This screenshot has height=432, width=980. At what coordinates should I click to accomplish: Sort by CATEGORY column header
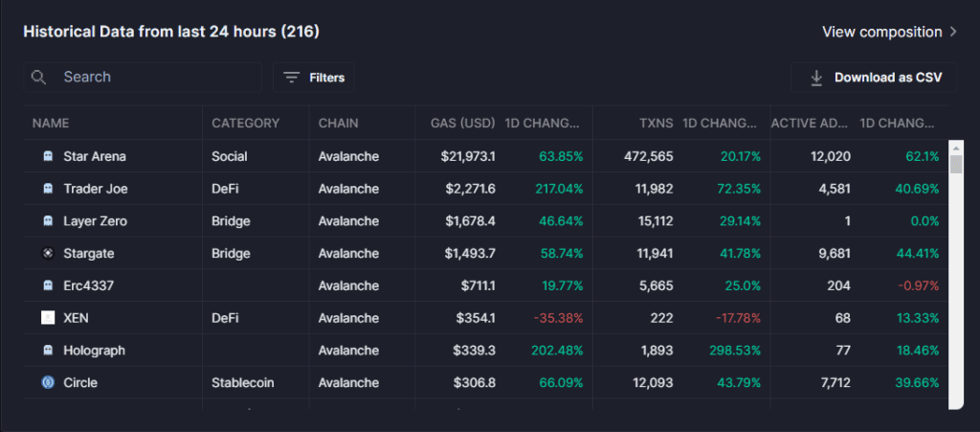click(246, 124)
